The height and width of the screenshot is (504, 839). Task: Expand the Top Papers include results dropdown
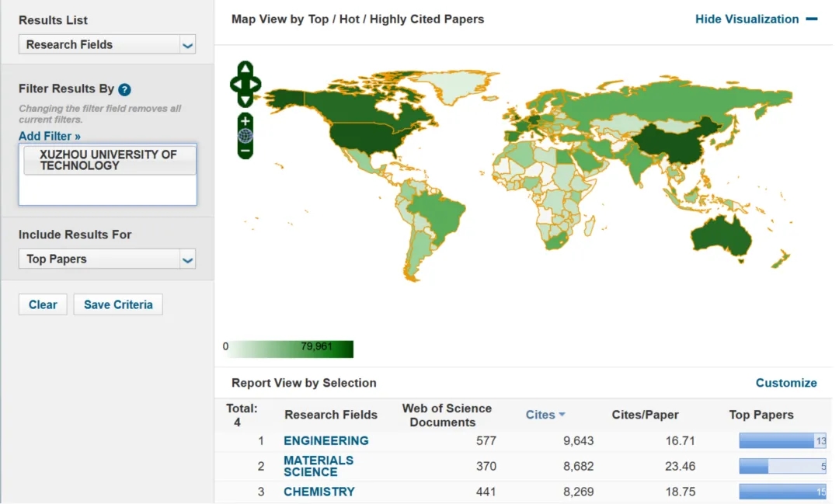[107, 259]
